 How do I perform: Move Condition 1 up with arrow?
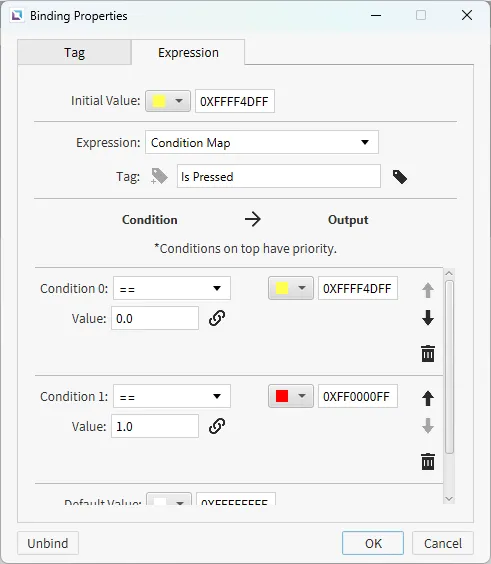click(428, 398)
